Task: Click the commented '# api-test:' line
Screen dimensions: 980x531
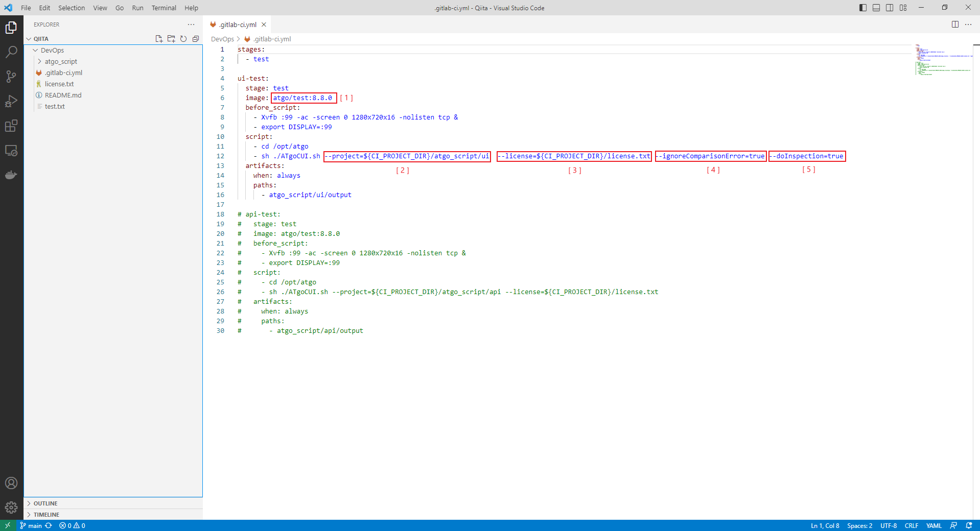Action: coord(259,214)
